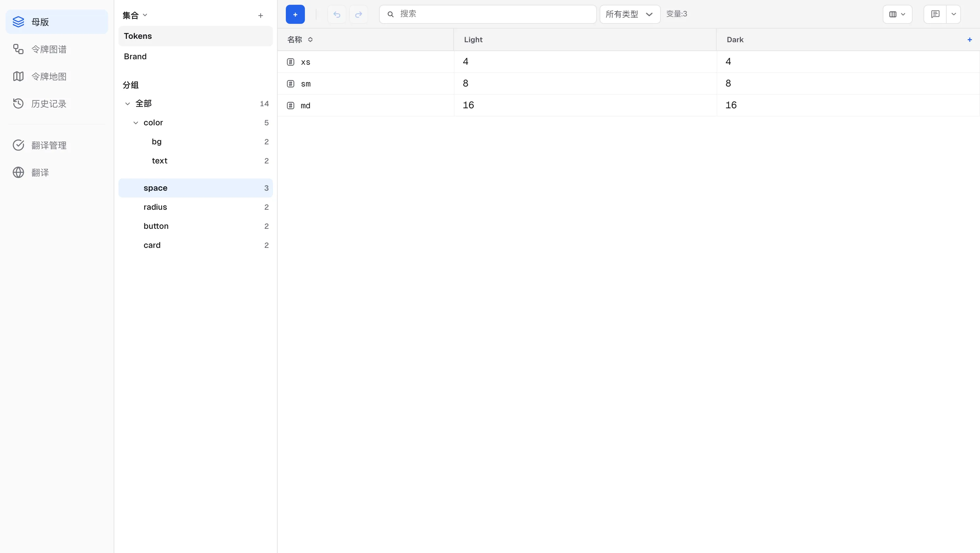Open 历史记录 history page

(57, 104)
